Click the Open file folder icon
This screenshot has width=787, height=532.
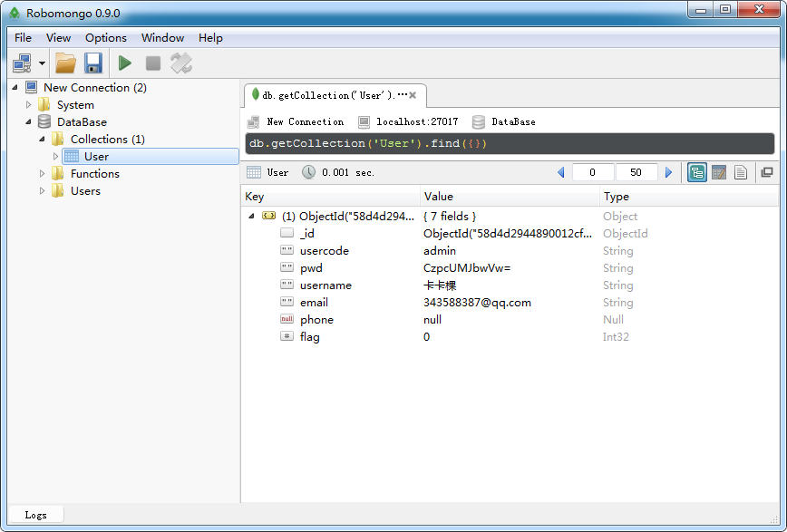[x=65, y=63]
